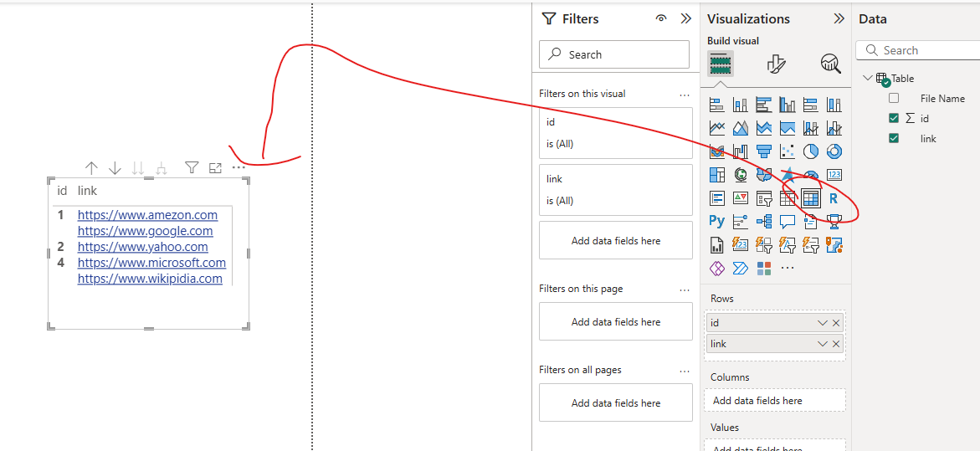The height and width of the screenshot is (451, 980).
Task: Open the visual's filter funnel icon
Action: [192, 167]
